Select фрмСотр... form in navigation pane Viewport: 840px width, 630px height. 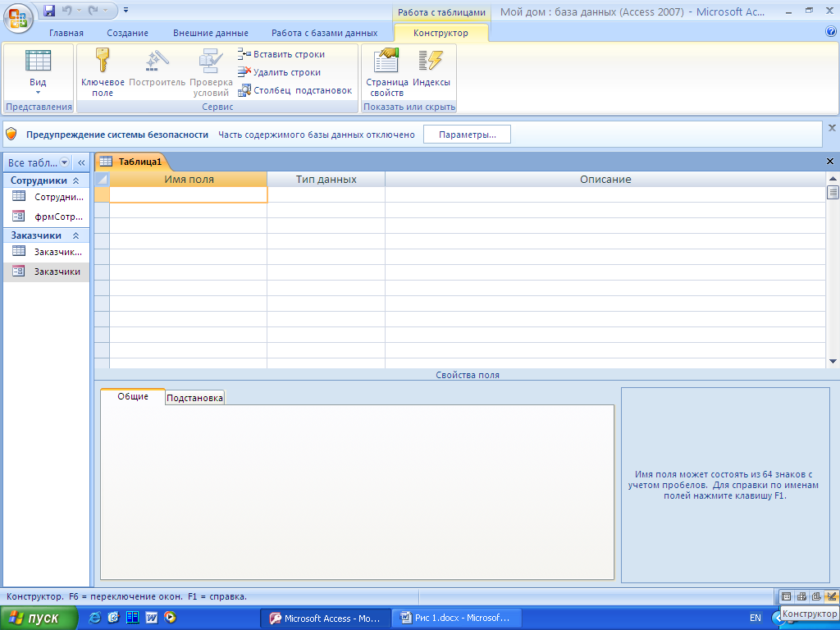47,217
